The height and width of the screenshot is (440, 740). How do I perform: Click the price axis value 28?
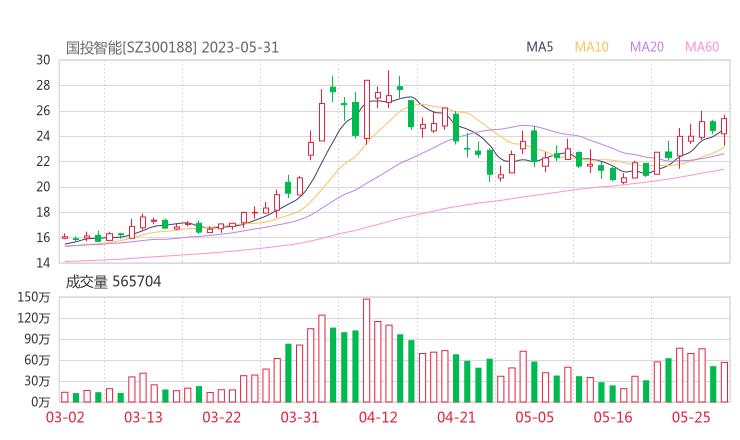pyautogui.click(x=43, y=85)
